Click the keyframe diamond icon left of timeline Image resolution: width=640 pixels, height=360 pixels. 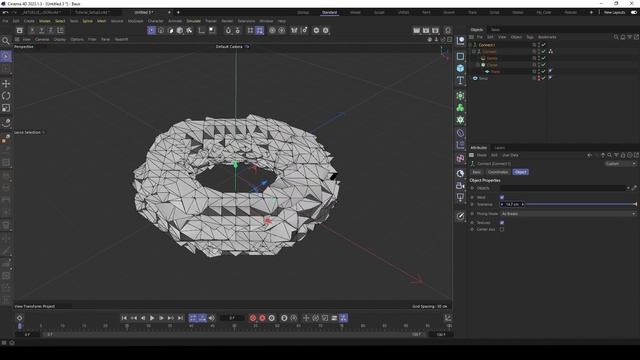[x=20, y=318]
